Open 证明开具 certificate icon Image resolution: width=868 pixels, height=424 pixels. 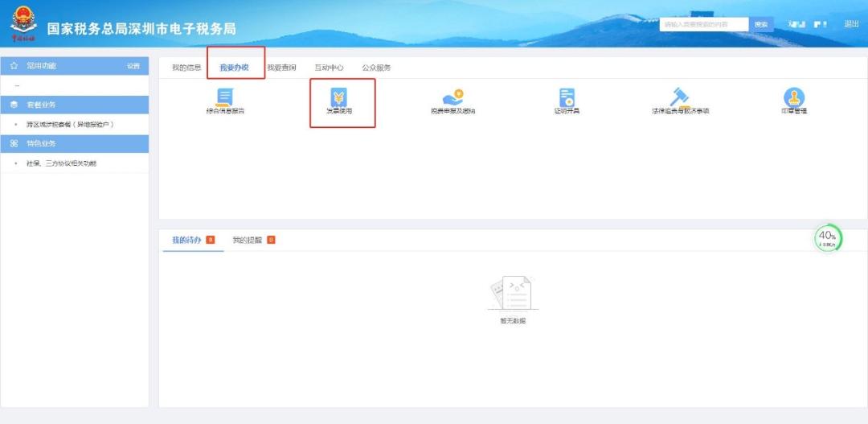567,97
